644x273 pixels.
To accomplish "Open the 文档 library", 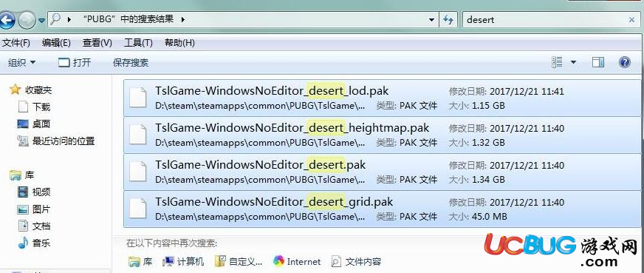I will pos(41,226).
